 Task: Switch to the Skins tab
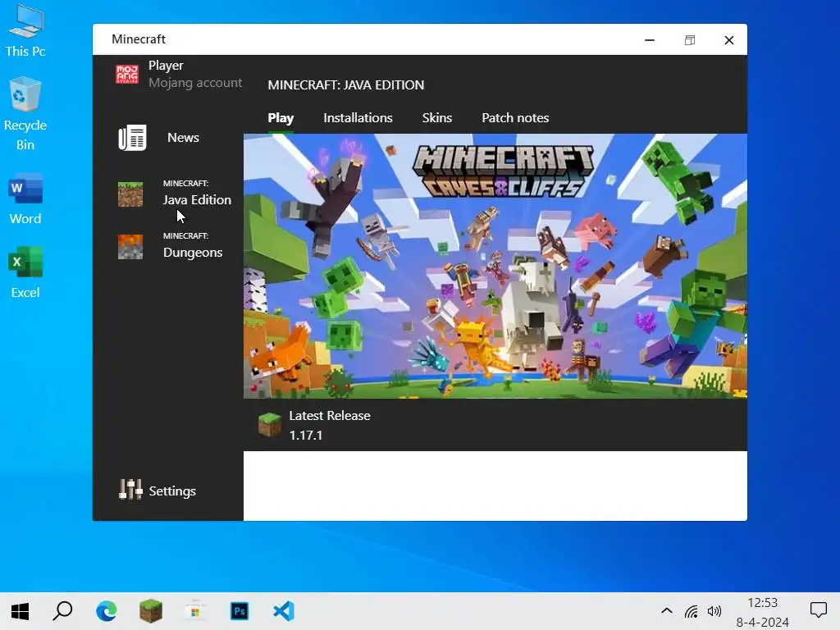tap(437, 118)
